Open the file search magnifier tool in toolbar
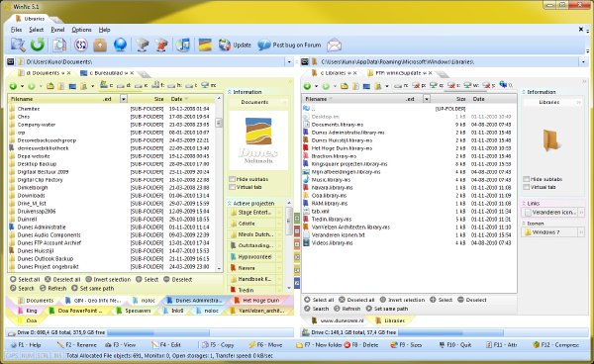The height and width of the screenshot is (364, 594). (x=18, y=45)
